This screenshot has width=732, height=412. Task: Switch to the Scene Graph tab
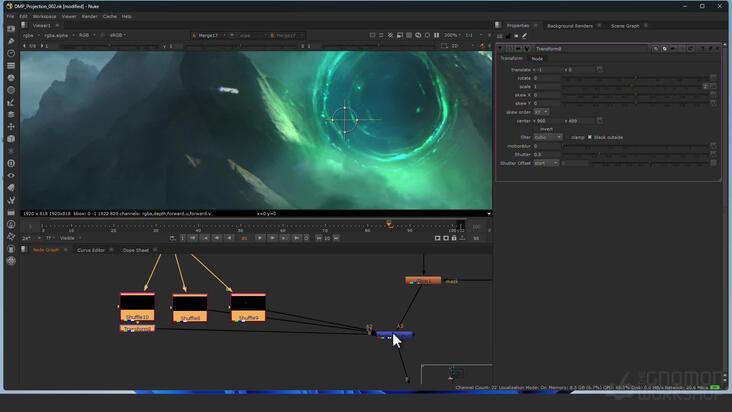(625, 26)
